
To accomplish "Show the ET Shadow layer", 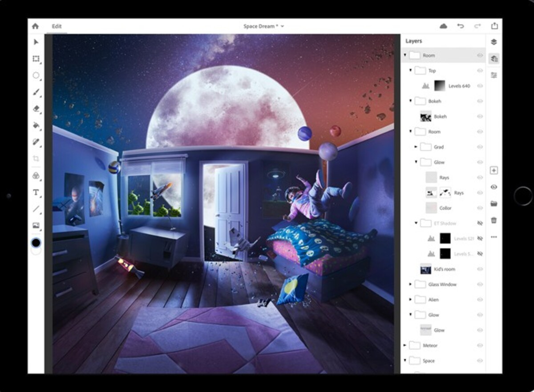I will click(480, 223).
